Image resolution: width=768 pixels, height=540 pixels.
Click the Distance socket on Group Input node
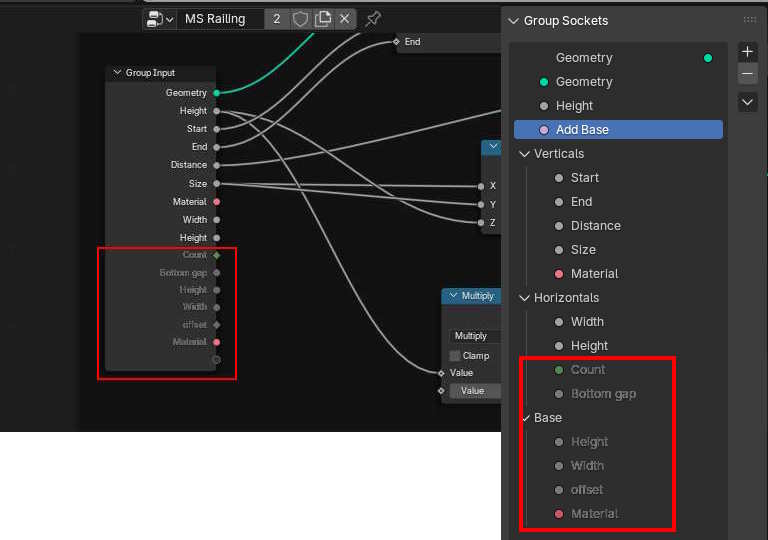pyautogui.click(x=216, y=165)
